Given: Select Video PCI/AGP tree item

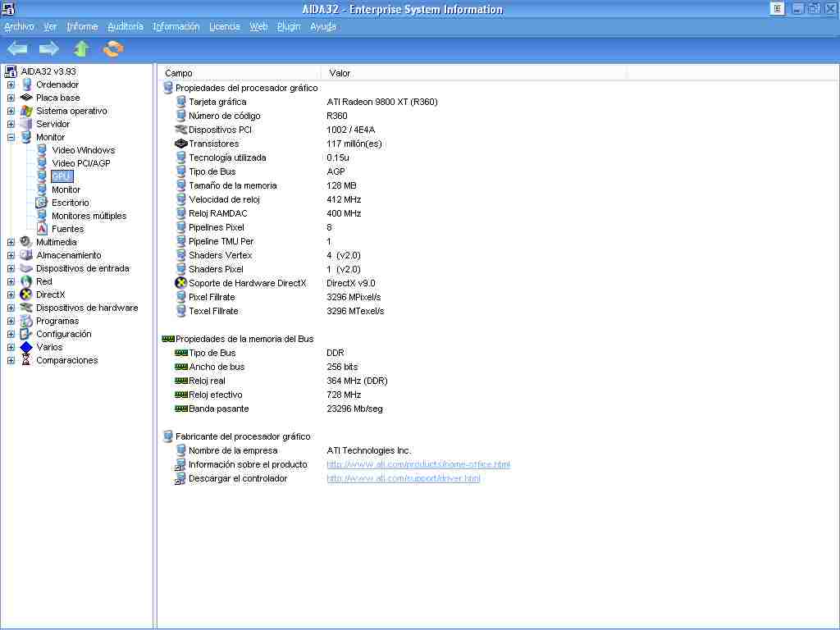Looking at the screenshot, I should click(81, 163).
